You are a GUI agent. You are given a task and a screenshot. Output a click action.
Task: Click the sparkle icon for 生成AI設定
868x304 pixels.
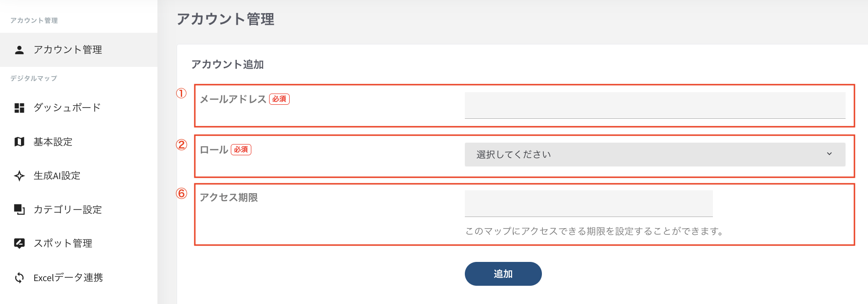[19, 176]
